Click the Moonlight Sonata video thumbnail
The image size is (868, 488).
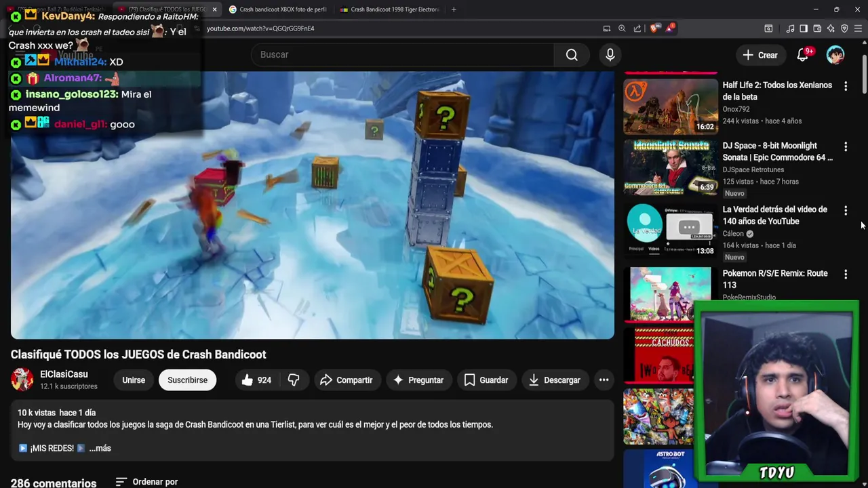point(671,167)
